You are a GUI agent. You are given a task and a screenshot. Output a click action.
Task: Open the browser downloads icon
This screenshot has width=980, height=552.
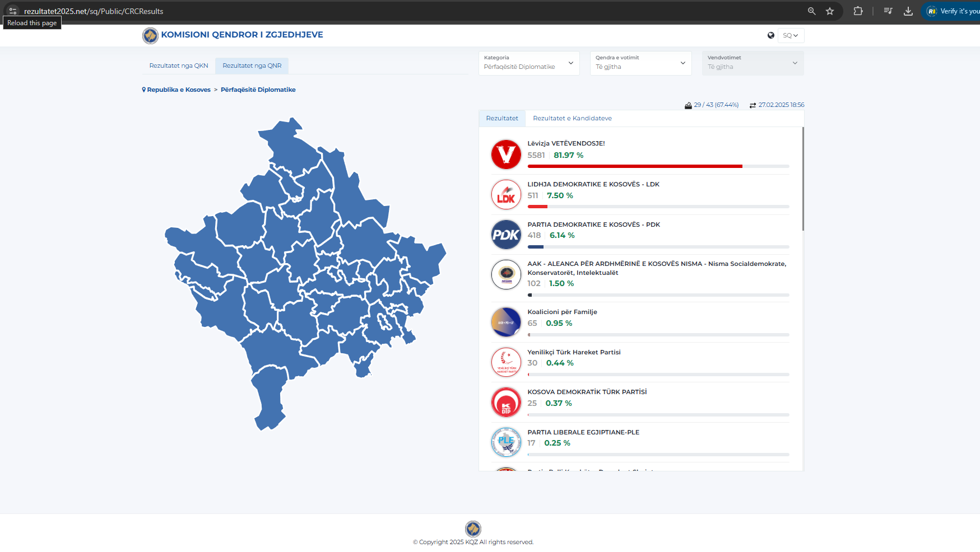(x=908, y=11)
